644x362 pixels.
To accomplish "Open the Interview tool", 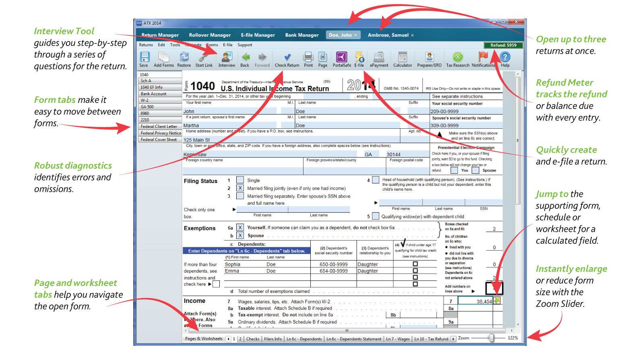I will coord(227,59).
